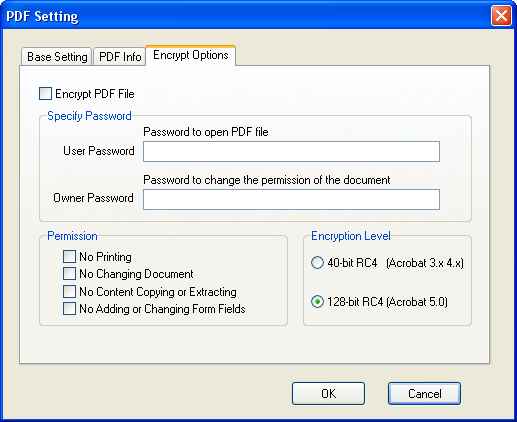Click the PDF Setting title bar
The width and height of the screenshot is (517, 422).
pos(247,16)
